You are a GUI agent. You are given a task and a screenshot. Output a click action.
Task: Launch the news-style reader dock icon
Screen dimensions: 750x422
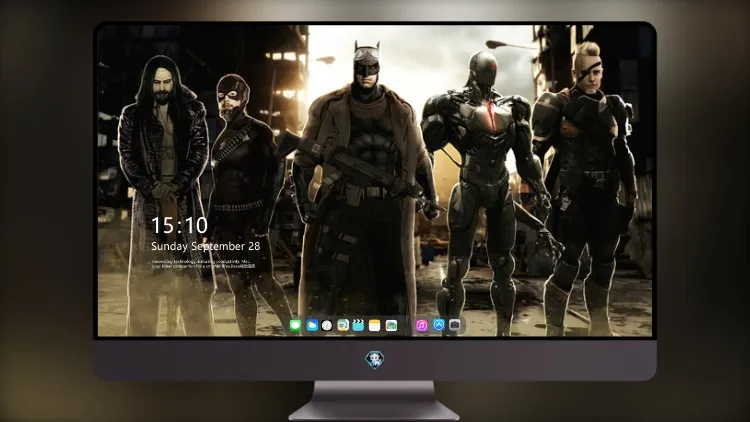342,325
